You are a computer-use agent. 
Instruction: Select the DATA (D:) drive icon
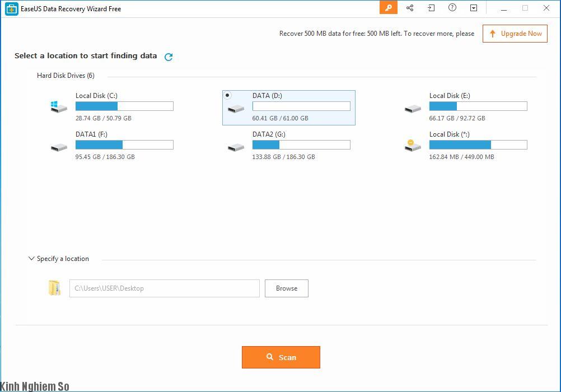236,109
